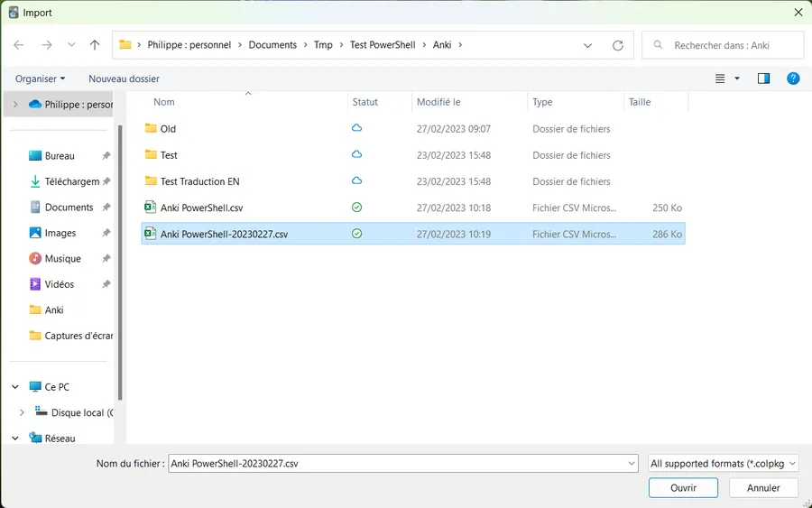Open recent locations chevron beside forward arrow
The height and width of the screenshot is (508, 812).
click(71, 45)
